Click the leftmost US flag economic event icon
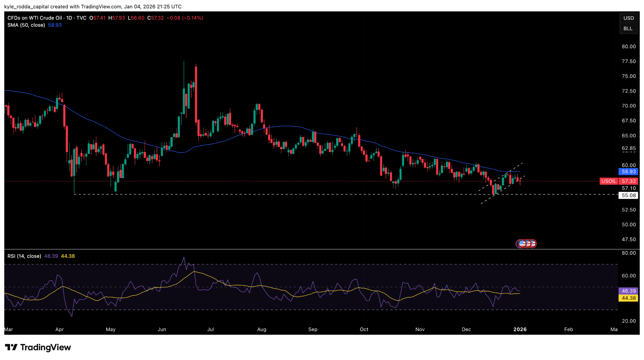 click(x=522, y=243)
